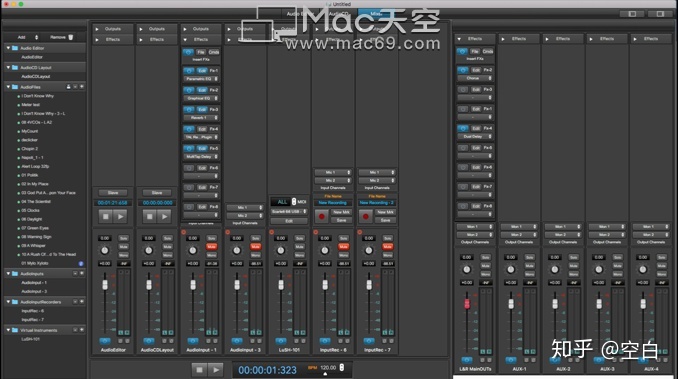Click the pan knob on the L&R MainOUTs channel

(467, 270)
